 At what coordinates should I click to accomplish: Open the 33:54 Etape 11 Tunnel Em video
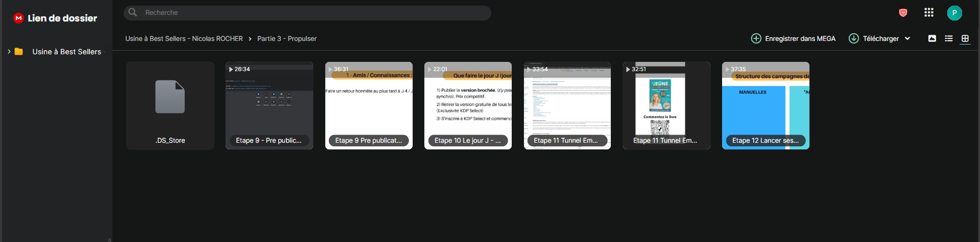(x=567, y=105)
